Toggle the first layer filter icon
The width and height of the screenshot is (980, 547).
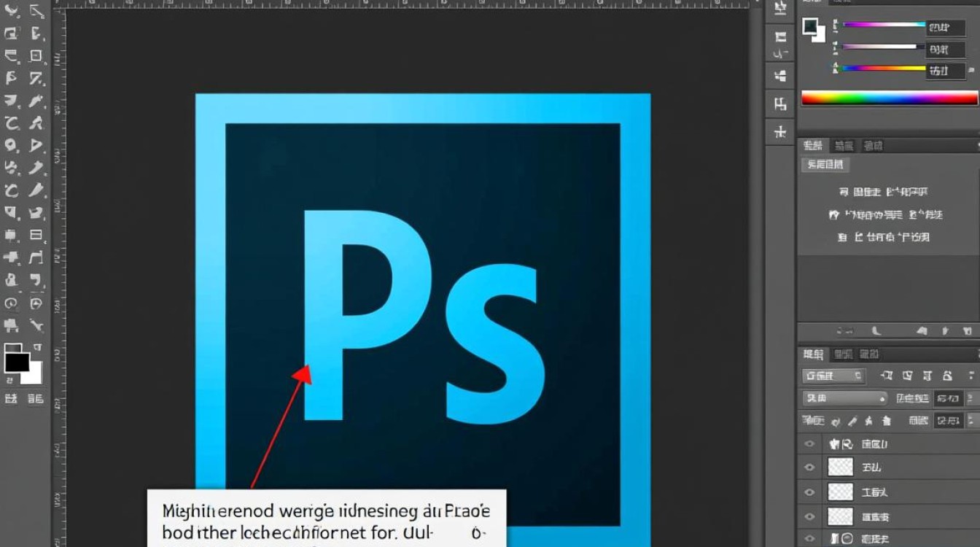887,376
